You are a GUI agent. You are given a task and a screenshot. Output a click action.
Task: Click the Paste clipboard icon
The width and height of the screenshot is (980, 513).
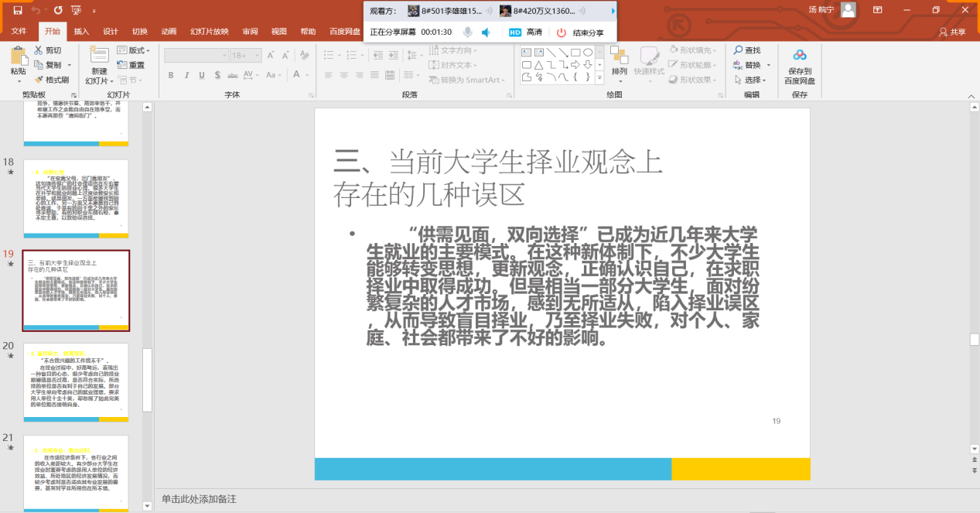tap(18, 57)
